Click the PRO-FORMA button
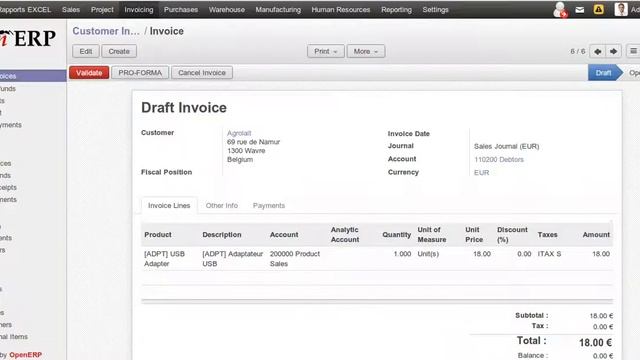The image size is (640, 360). (x=140, y=73)
